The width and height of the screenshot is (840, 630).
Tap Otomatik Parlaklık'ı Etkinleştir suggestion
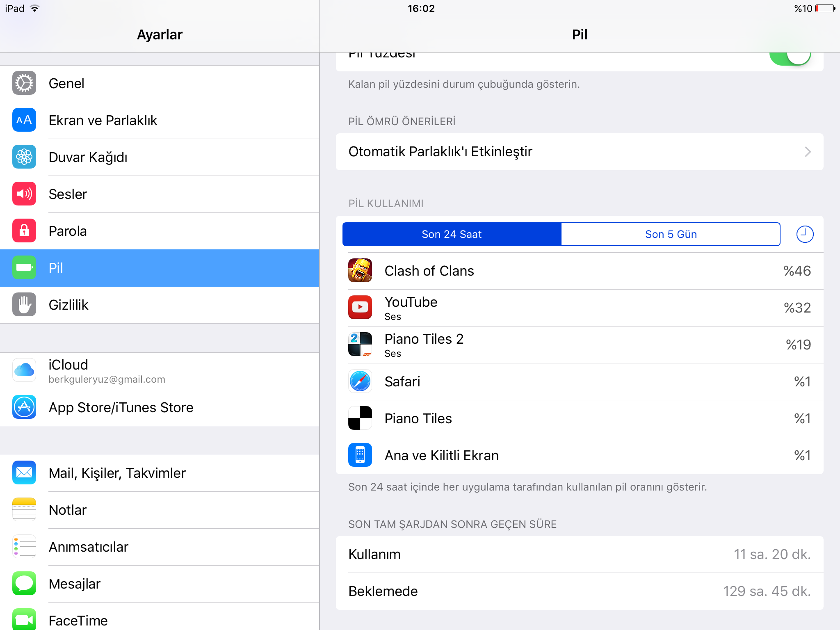tap(580, 152)
